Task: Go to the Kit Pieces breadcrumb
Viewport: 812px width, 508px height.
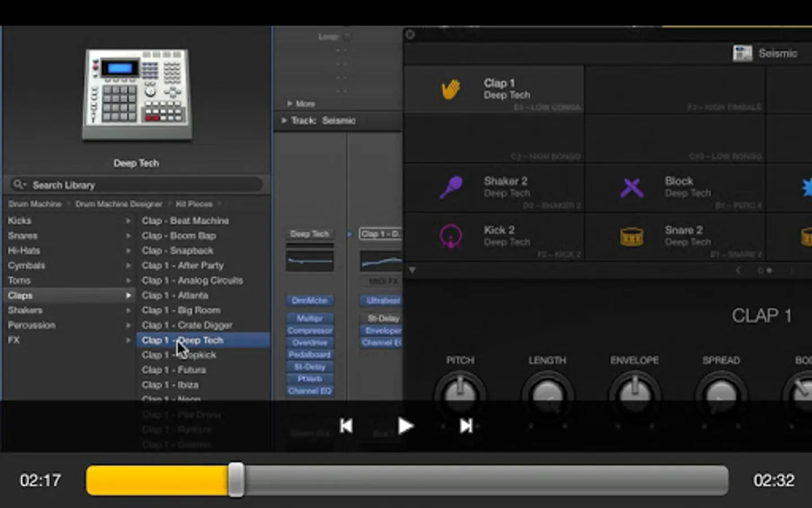Action: tap(194, 204)
